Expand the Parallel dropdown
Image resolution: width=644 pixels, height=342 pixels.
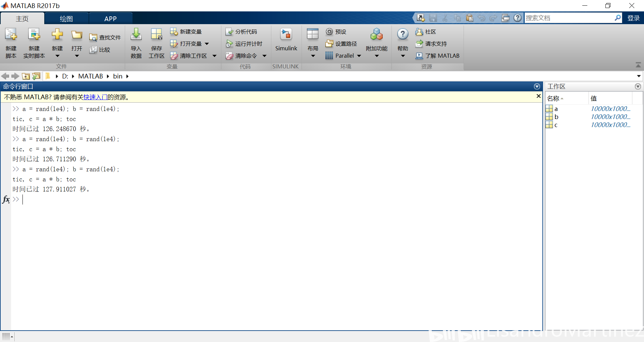[x=359, y=56]
